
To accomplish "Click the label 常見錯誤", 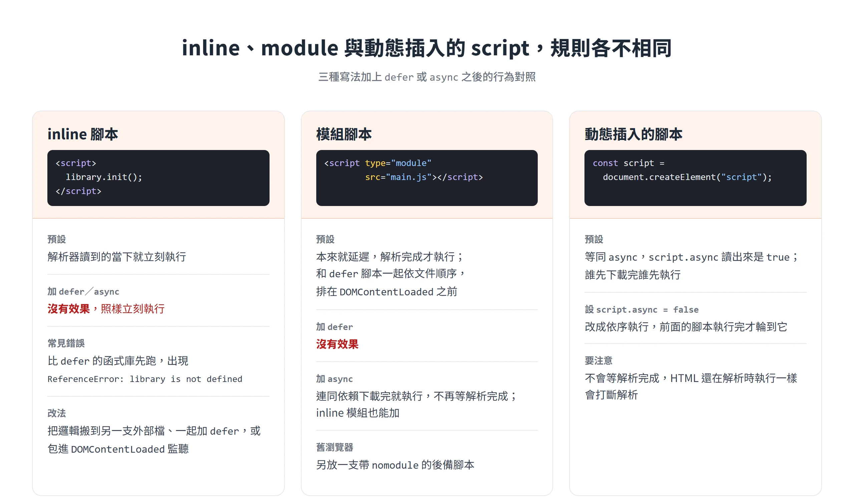I will 66,343.
